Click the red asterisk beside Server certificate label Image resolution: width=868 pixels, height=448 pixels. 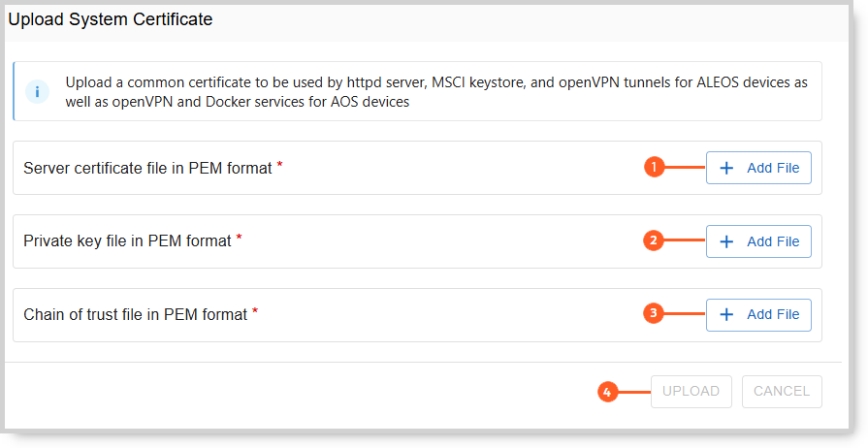coord(280,165)
